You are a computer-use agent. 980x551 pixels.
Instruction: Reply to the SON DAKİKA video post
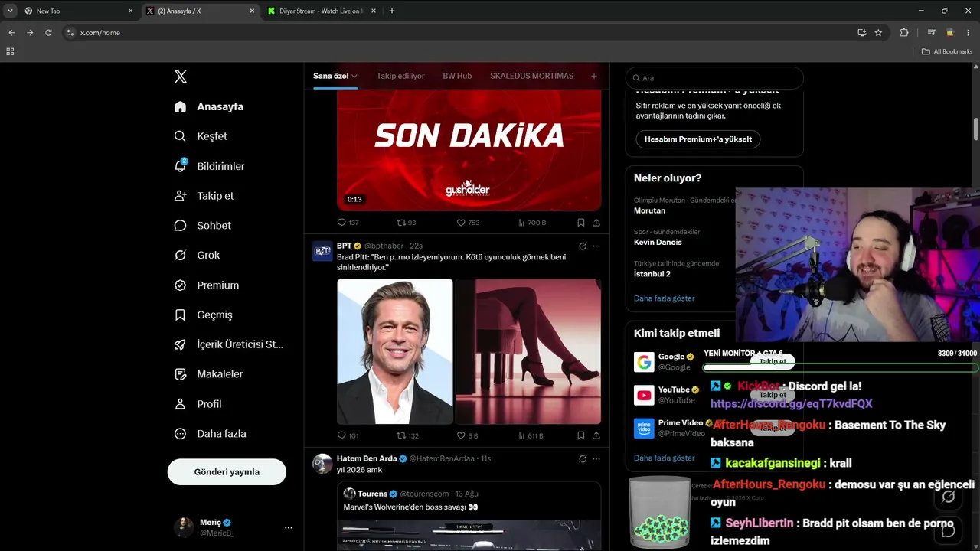348,223
